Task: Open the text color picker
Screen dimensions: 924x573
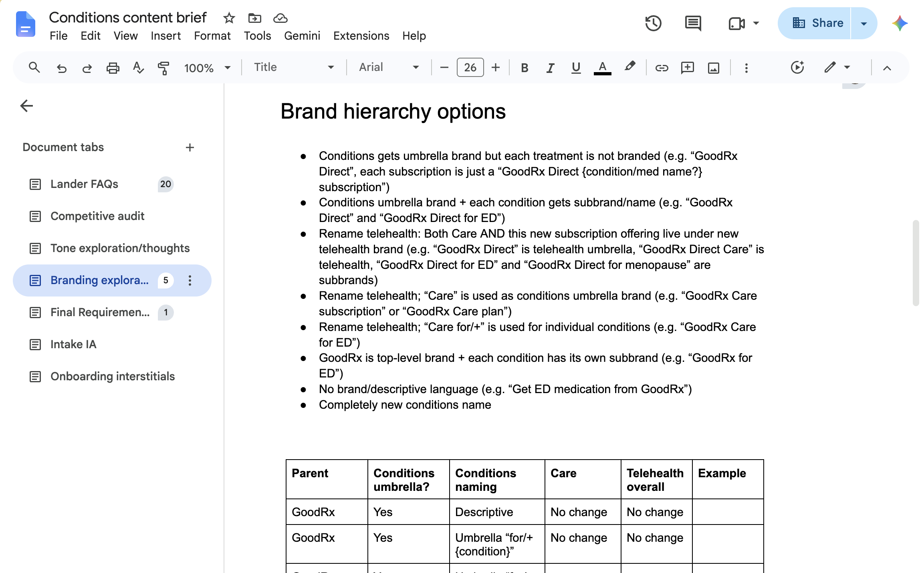Action: click(x=602, y=68)
